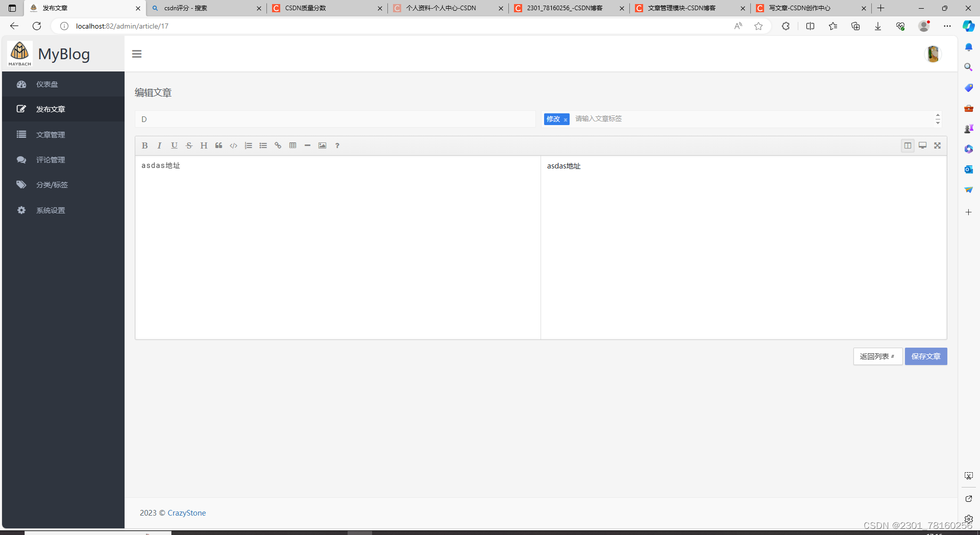Viewport: 980px width, 535px height.
Task: Open collections icon in browser toolbar
Action: pos(855,26)
